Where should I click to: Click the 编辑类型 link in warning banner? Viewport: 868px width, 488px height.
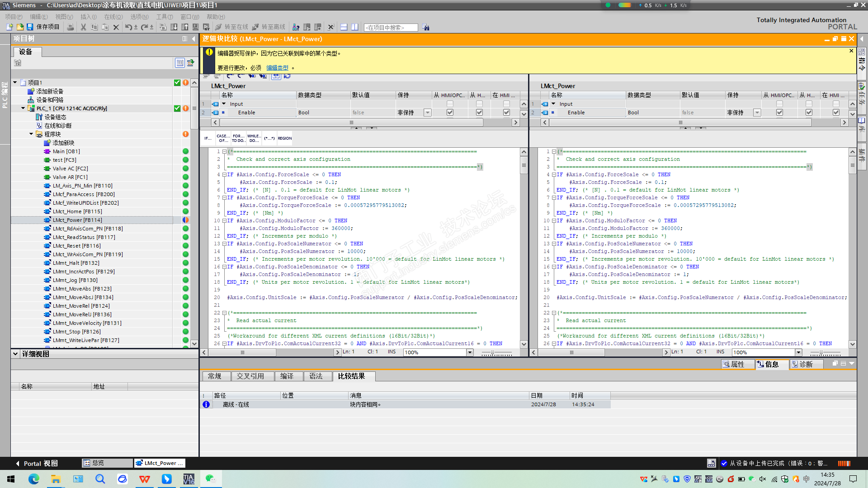pyautogui.click(x=277, y=68)
